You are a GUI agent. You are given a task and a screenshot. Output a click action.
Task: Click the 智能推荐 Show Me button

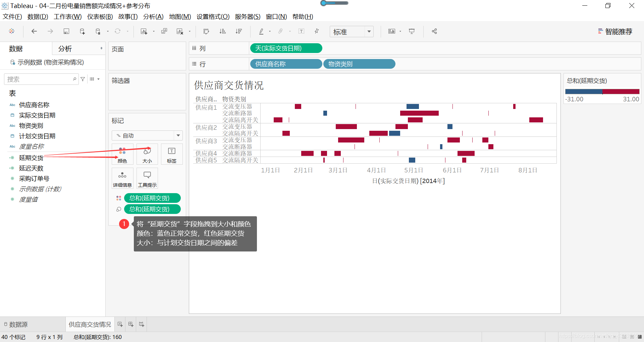pyautogui.click(x=615, y=32)
